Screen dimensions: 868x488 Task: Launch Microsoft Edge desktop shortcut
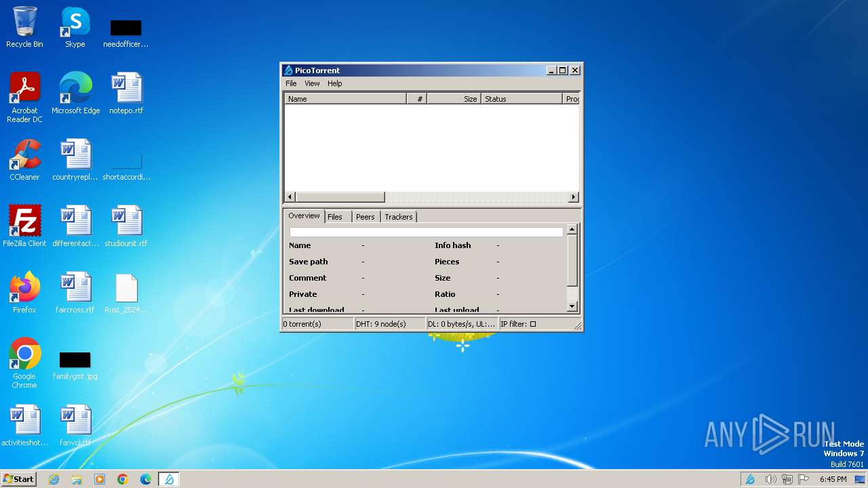tap(75, 94)
